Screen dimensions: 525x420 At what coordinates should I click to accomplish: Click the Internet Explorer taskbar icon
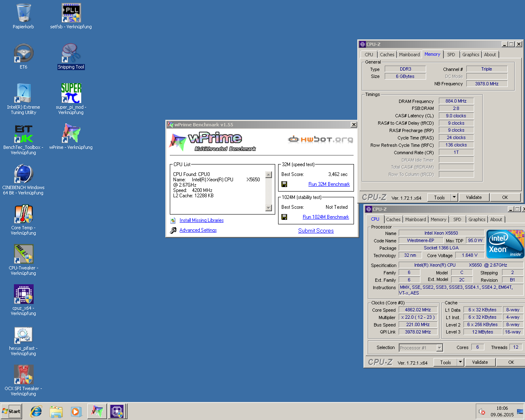36,411
